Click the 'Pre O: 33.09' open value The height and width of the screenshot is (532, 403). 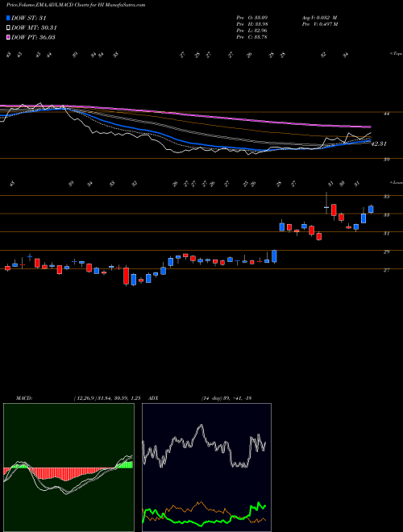251,18
